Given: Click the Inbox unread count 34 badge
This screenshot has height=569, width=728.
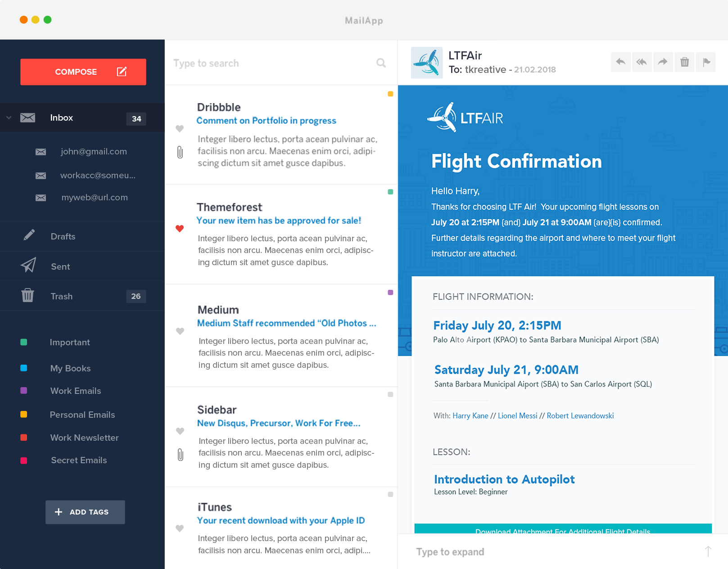Looking at the screenshot, I should tap(136, 118).
